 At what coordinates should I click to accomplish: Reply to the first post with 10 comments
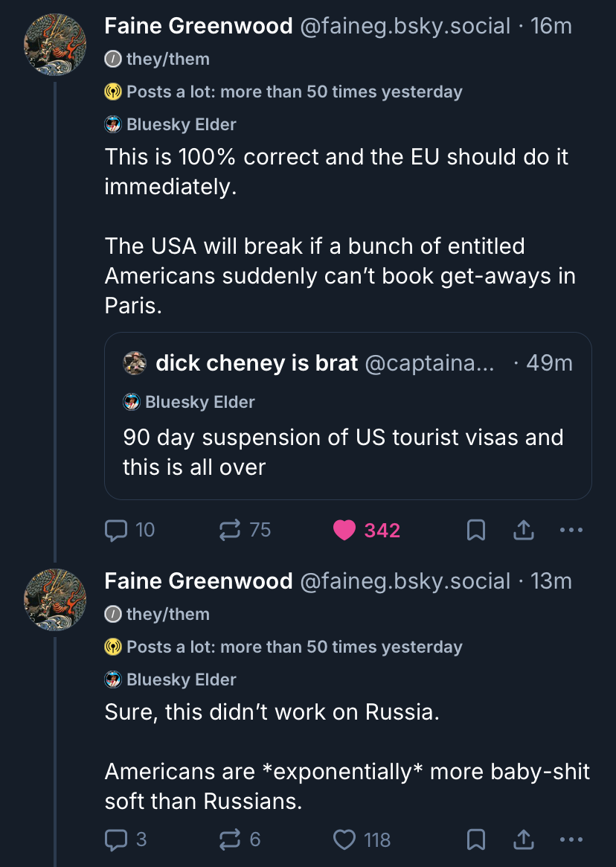(x=117, y=530)
